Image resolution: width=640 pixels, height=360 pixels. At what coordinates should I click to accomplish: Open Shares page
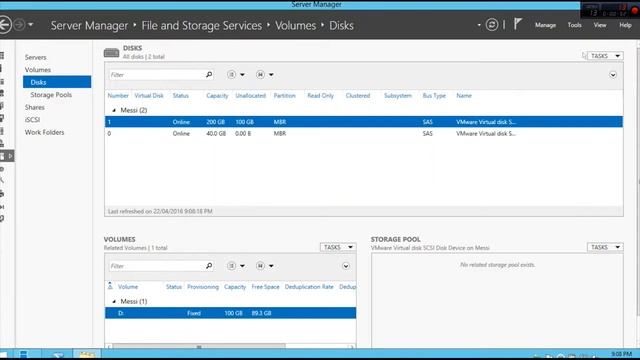35,107
